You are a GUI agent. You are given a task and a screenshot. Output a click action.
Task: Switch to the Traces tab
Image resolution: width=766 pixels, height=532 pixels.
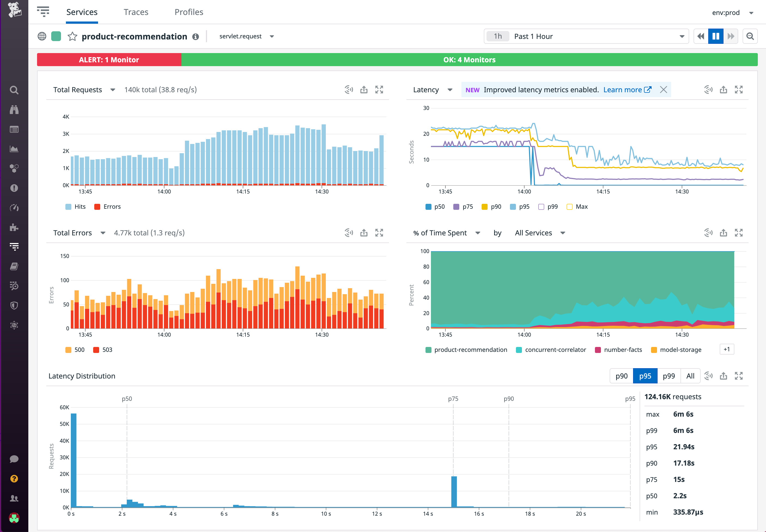point(136,12)
